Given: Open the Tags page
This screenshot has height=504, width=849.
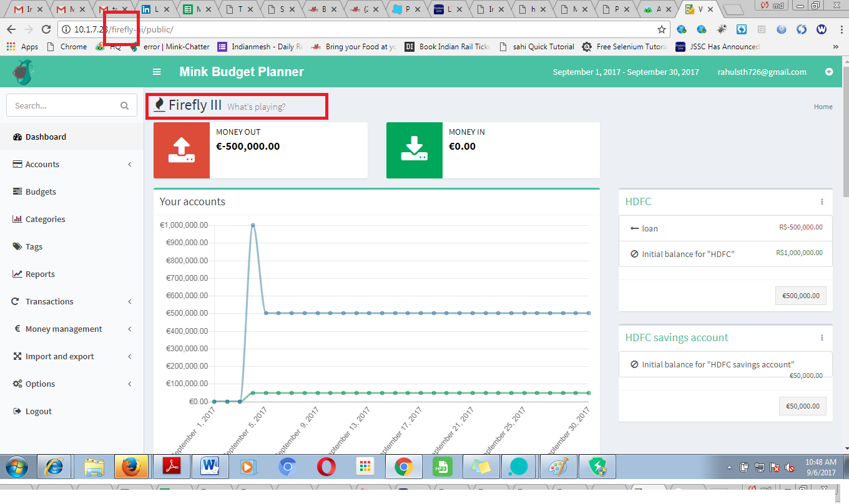Looking at the screenshot, I should [x=72, y=246].
